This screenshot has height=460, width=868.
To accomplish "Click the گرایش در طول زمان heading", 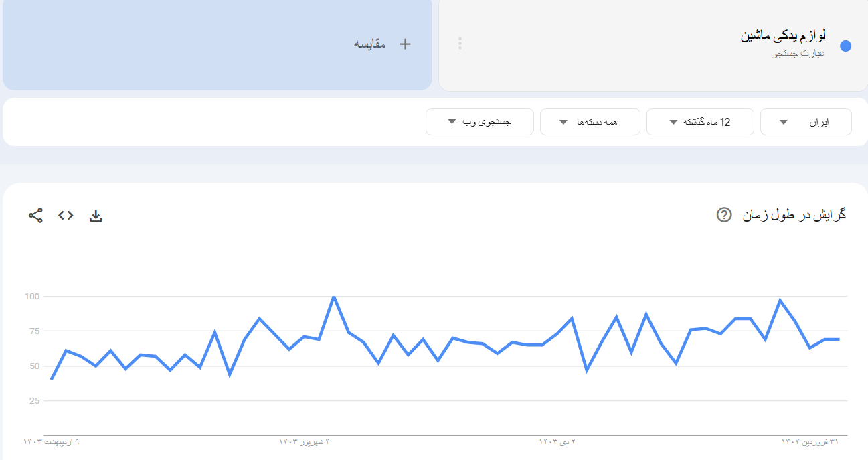I will pyautogui.click(x=794, y=215).
